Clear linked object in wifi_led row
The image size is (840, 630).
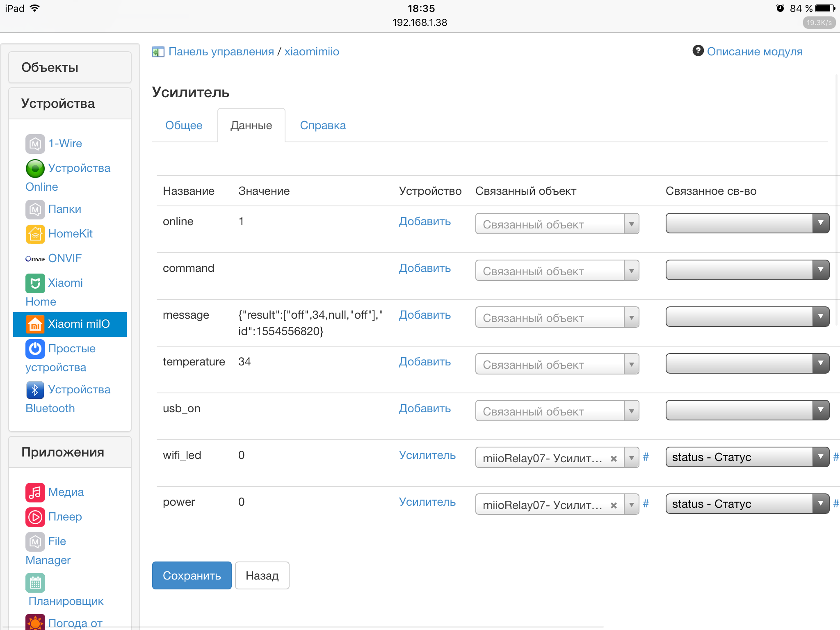coord(614,459)
